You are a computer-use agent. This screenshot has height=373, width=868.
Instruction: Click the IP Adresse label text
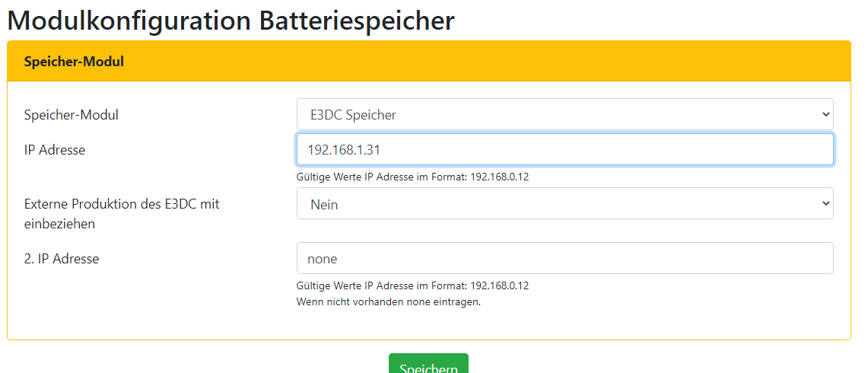pos(55,150)
